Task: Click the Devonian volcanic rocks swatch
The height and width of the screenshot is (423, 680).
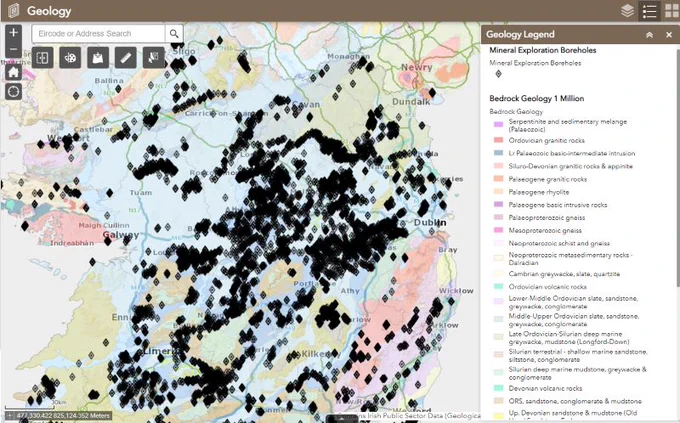Action: click(498, 388)
